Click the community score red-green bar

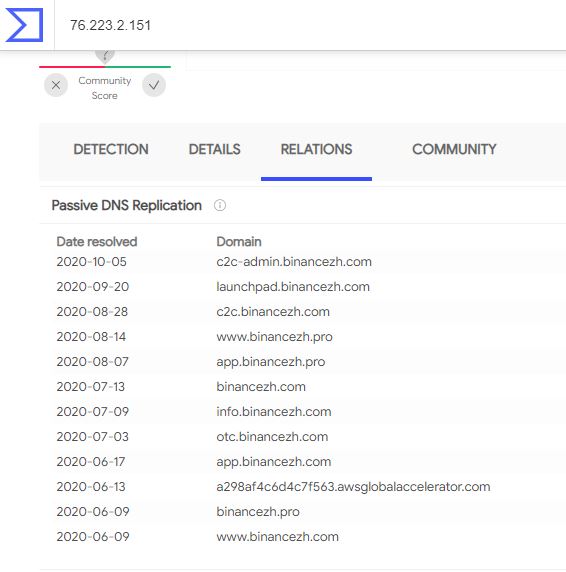105,67
